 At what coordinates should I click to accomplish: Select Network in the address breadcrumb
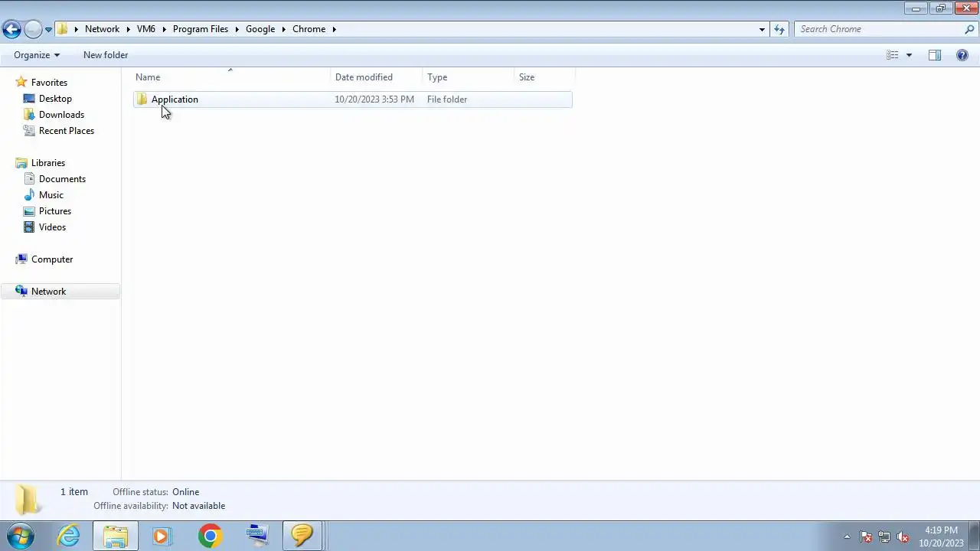102,29
